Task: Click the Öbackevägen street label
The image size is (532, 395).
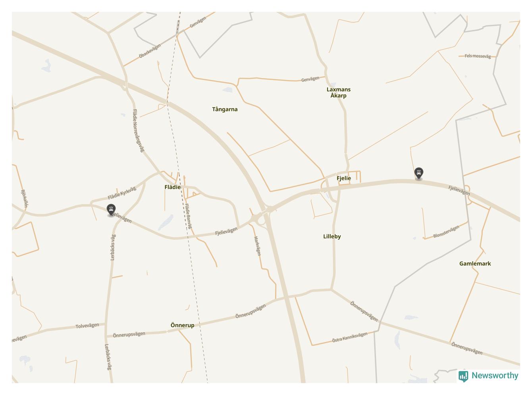Action: click(x=150, y=51)
